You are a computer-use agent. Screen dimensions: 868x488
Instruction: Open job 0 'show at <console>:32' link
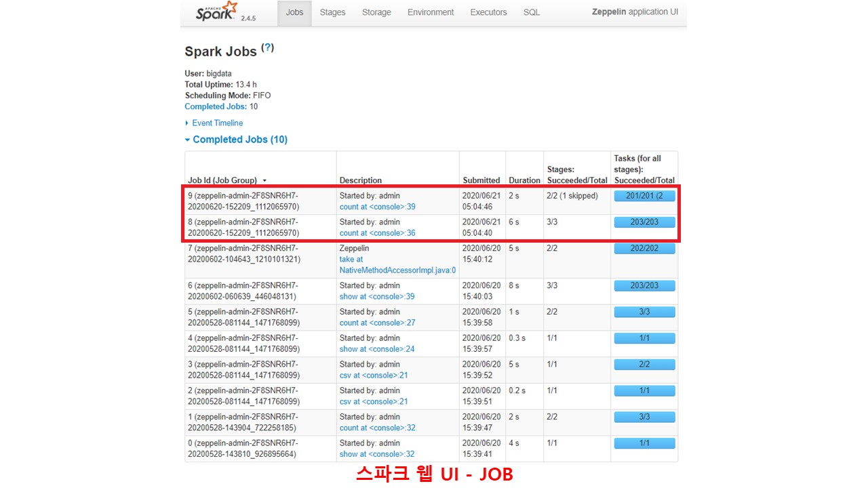(377, 454)
